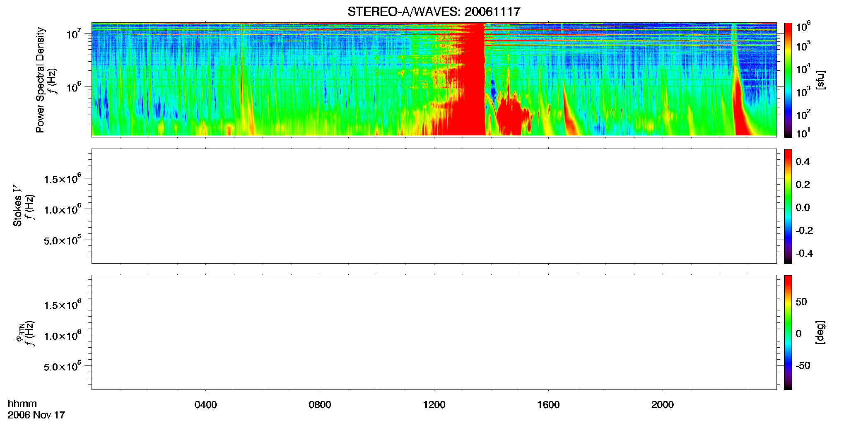Click the "1200" time tick label
Image resolution: width=868 pixels, height=447 pixels.
click(x=434, y=404)
